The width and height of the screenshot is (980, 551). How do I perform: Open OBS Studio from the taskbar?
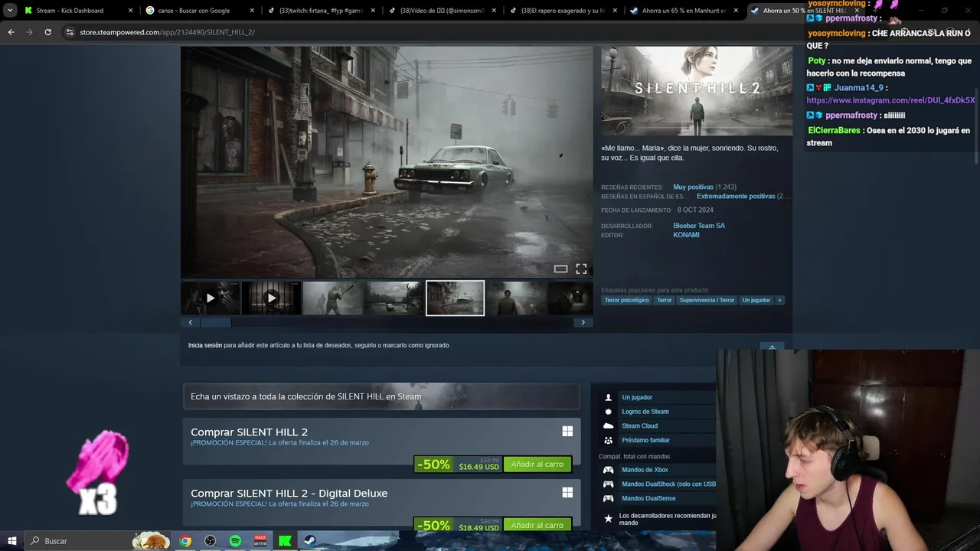211,541
